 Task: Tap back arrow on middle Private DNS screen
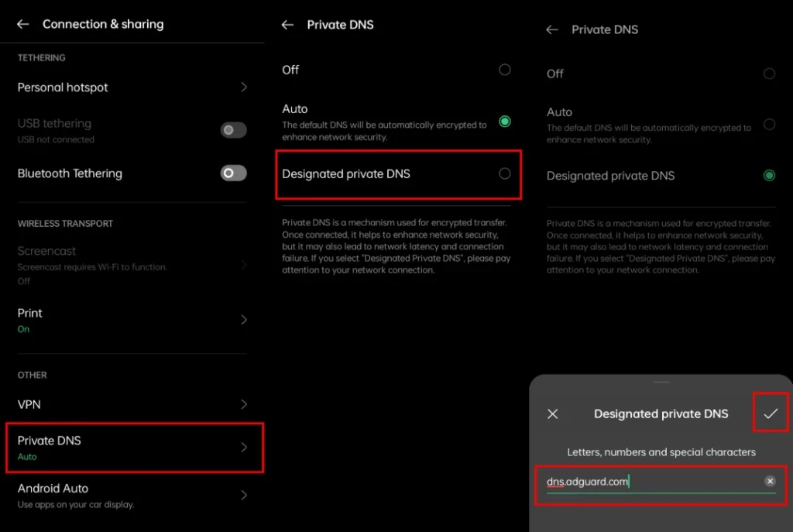287,25
